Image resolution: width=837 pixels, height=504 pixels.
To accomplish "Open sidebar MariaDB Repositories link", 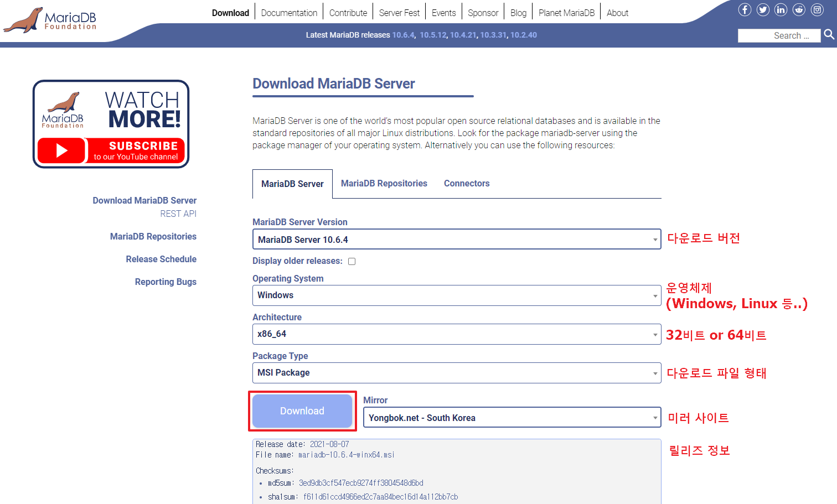I will (x=153, y=236).
